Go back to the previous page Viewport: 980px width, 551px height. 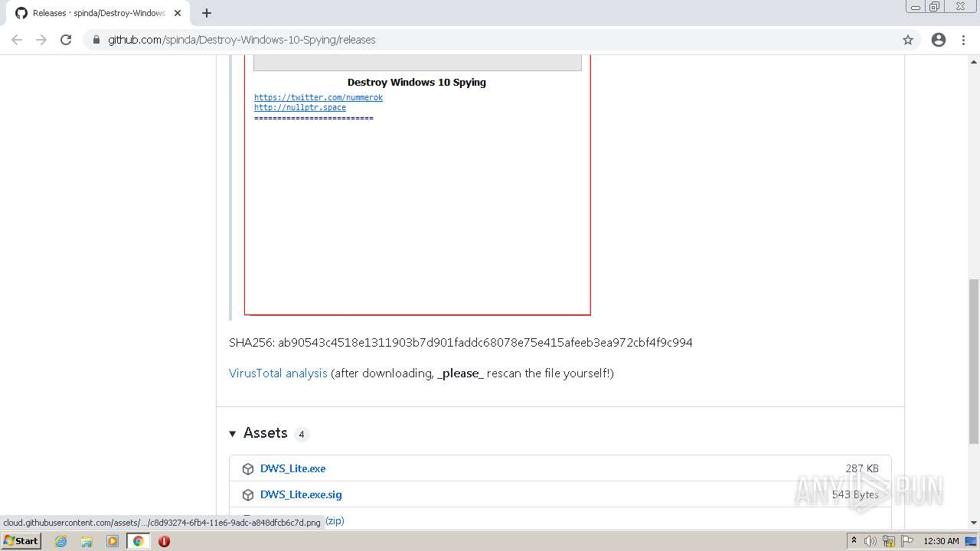pyautogui.click(x=17, y=40)
